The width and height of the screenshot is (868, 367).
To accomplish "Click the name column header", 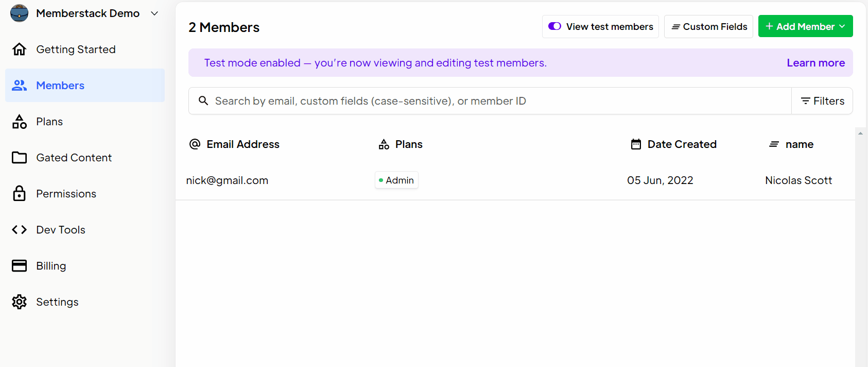I will (x=799, y=144).
